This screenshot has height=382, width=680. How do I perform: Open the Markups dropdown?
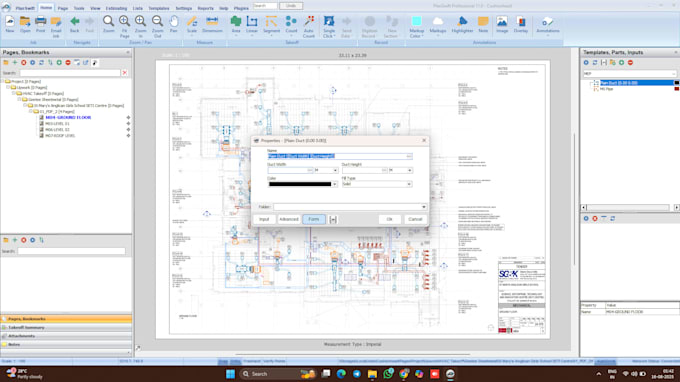(438, 36)
